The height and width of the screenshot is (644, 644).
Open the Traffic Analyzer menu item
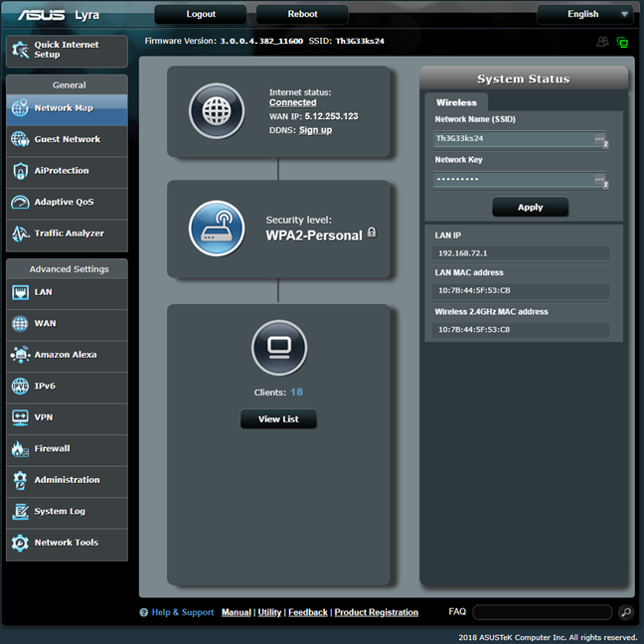tap(67, 234)
